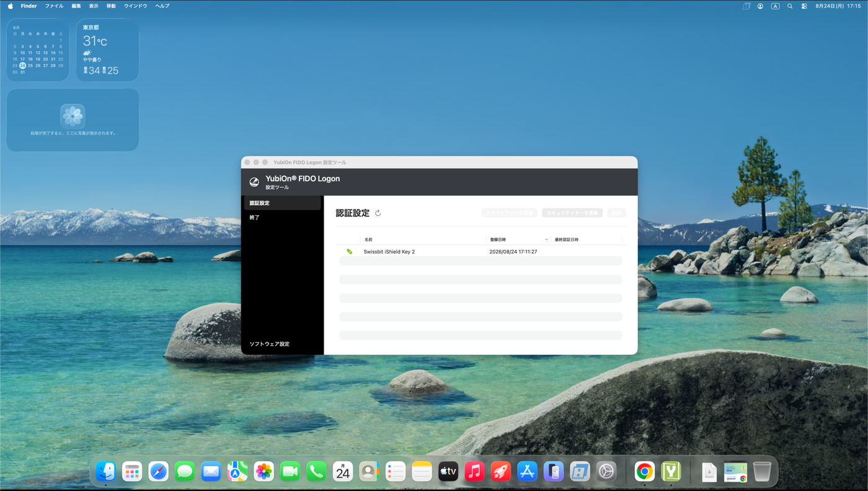Viewport: 868px width, 491px height.
Task: Open Messages from the Dock
Action: 185,472
